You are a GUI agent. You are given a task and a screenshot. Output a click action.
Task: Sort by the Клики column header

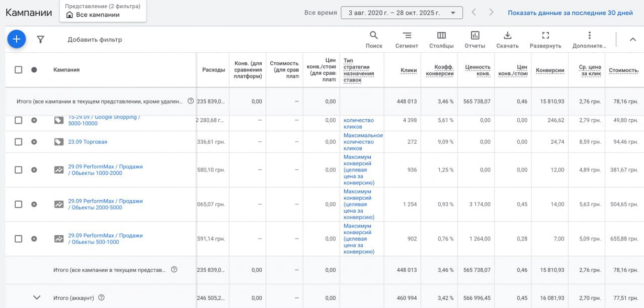coord(408,70)
